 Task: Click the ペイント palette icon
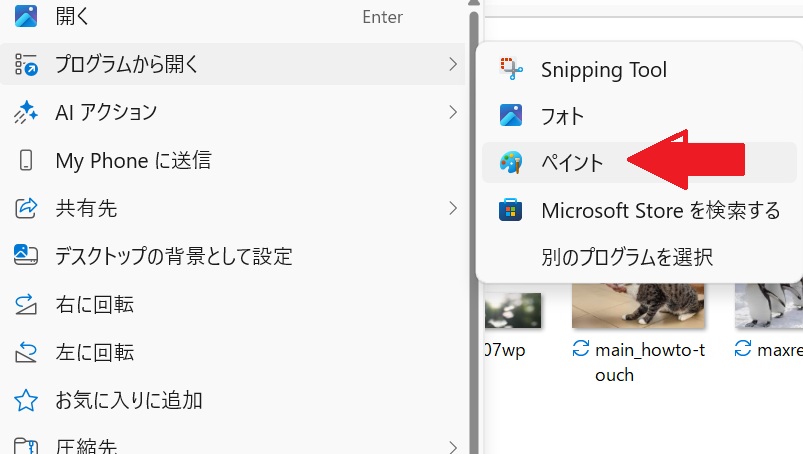tap(511, 163)
